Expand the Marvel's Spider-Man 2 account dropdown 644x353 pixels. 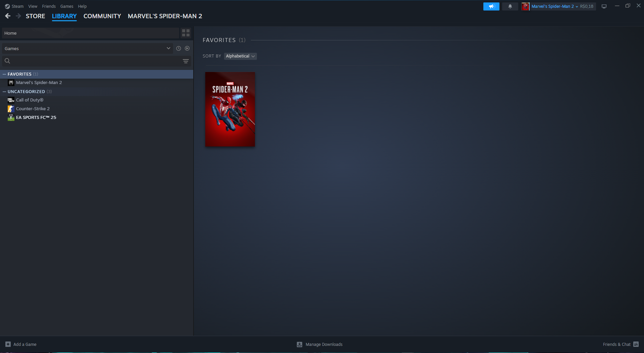tap(555, 7)
